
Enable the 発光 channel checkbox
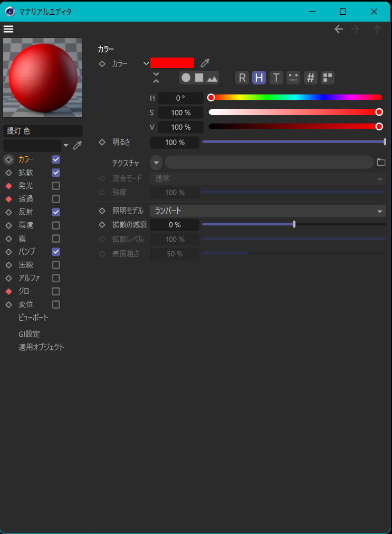tap(56, 186)
